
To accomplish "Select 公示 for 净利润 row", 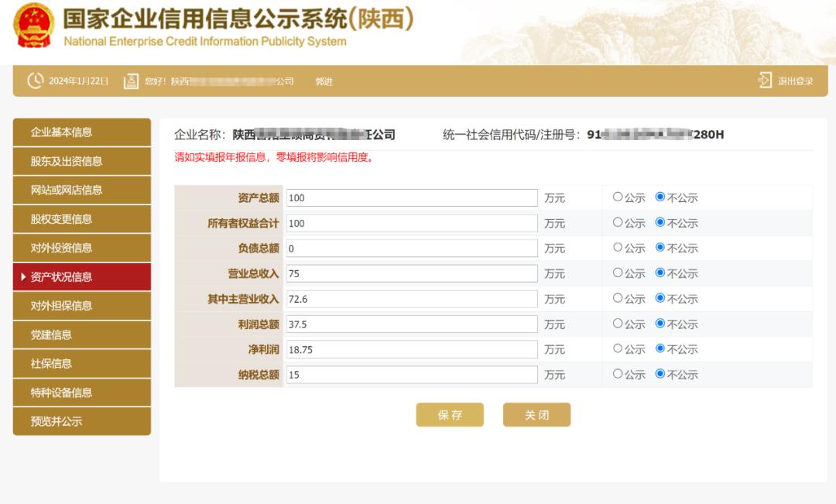I will click(618, 348).
